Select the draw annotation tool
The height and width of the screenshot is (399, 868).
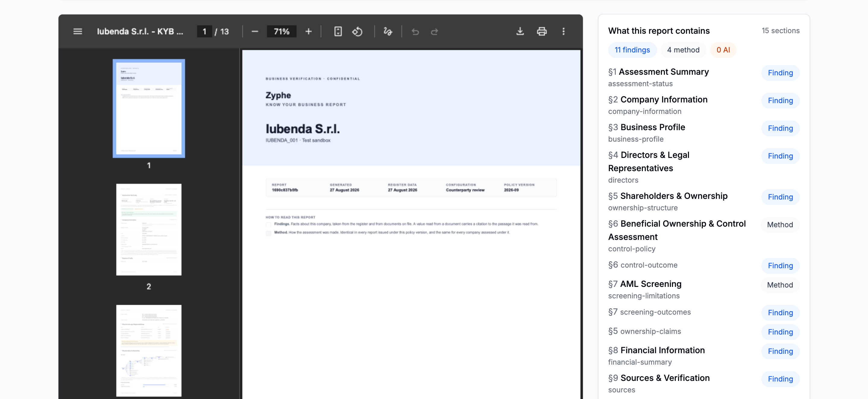(388, 31)
